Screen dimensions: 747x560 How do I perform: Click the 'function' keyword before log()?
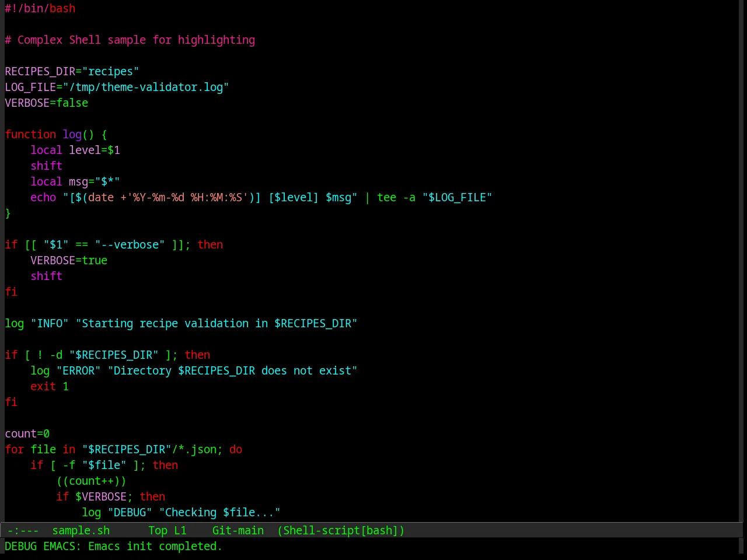coord(30,134)
